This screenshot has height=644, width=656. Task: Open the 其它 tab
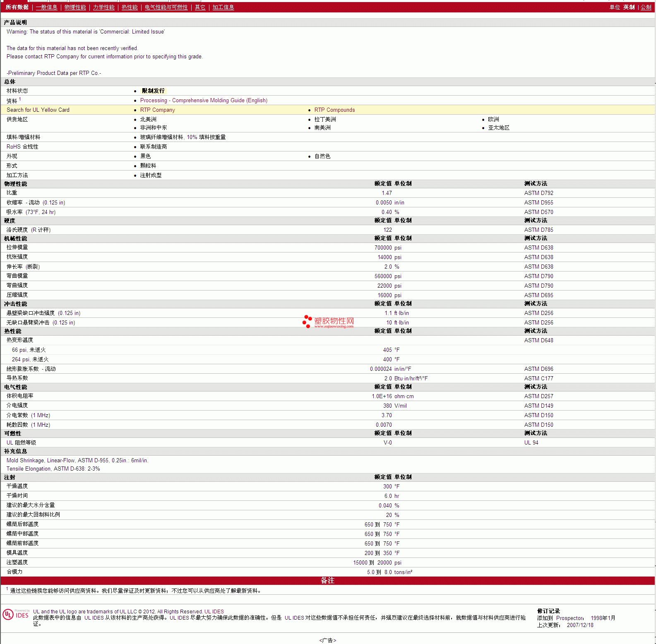coord(200,7)
